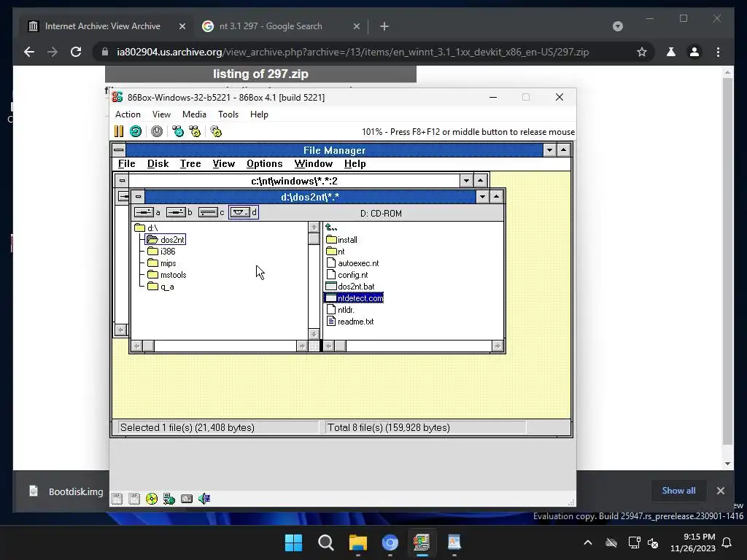The image size is (747, 560).
Task: Select ntldr. file
Action: click(x=340, y=310)
